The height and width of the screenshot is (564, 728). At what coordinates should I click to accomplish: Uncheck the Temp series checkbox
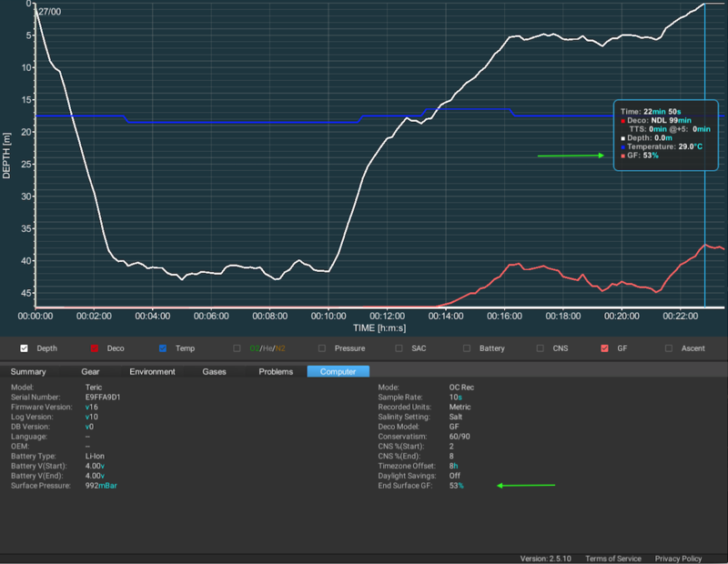[x=163, y=348]
